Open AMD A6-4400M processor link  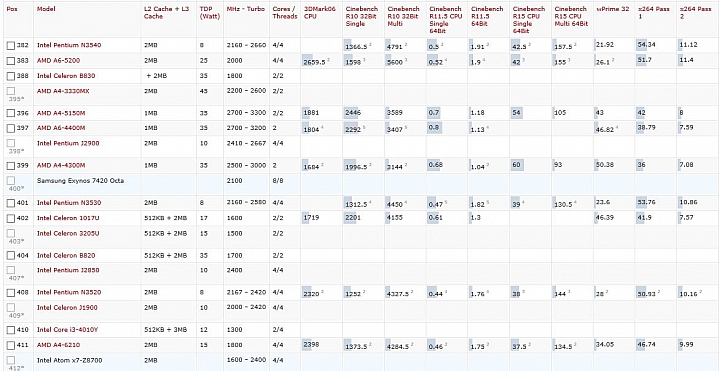pos(61,128)
